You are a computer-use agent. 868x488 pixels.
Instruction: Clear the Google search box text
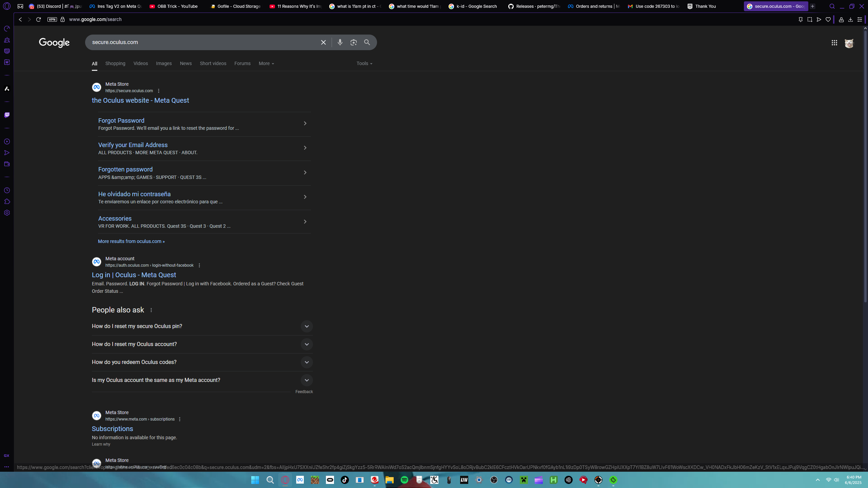coord(323,42)
